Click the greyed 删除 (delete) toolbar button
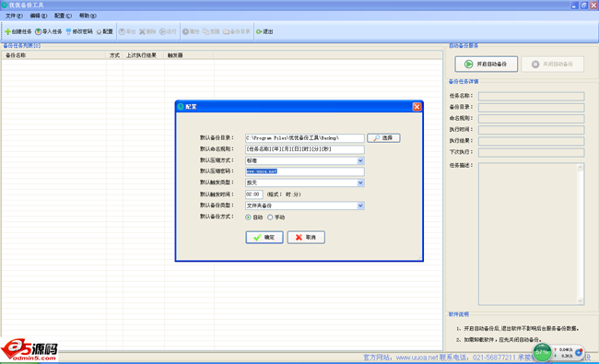Screen dimensions: 599x364 pos(147,31)
